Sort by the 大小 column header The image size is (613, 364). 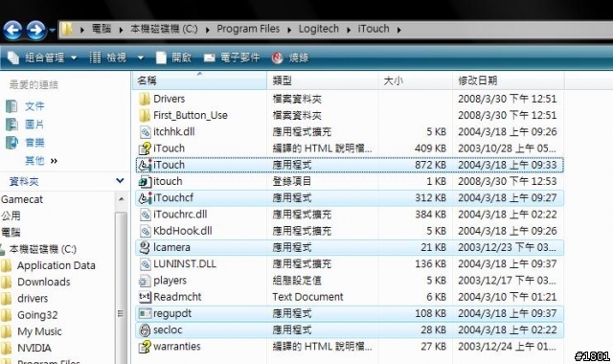tap(415, 80)
